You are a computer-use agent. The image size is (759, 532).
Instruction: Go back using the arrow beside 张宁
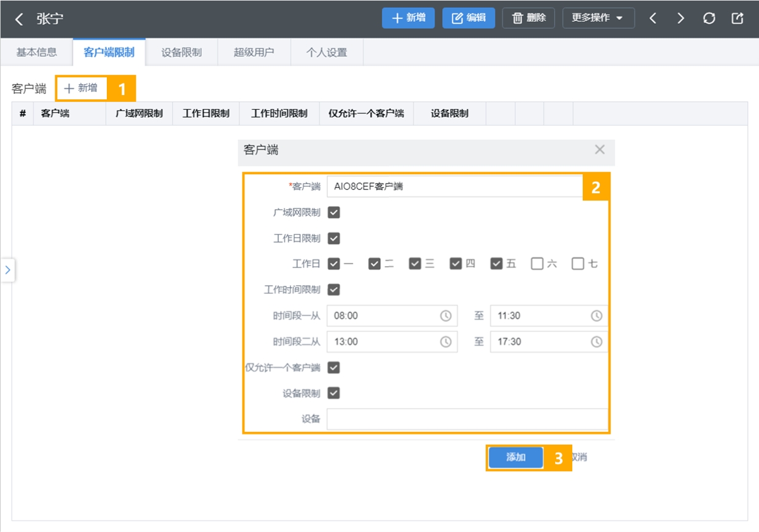pyautogui.click(x=19, y=19)
